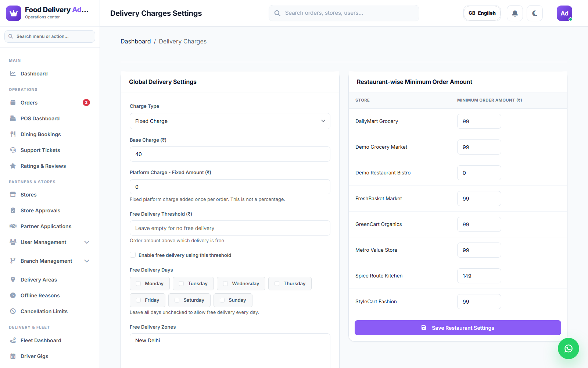Edit DailyMart Grocery minimum order amount
Viewport: 588px width, 368px height.
(479, 121)
